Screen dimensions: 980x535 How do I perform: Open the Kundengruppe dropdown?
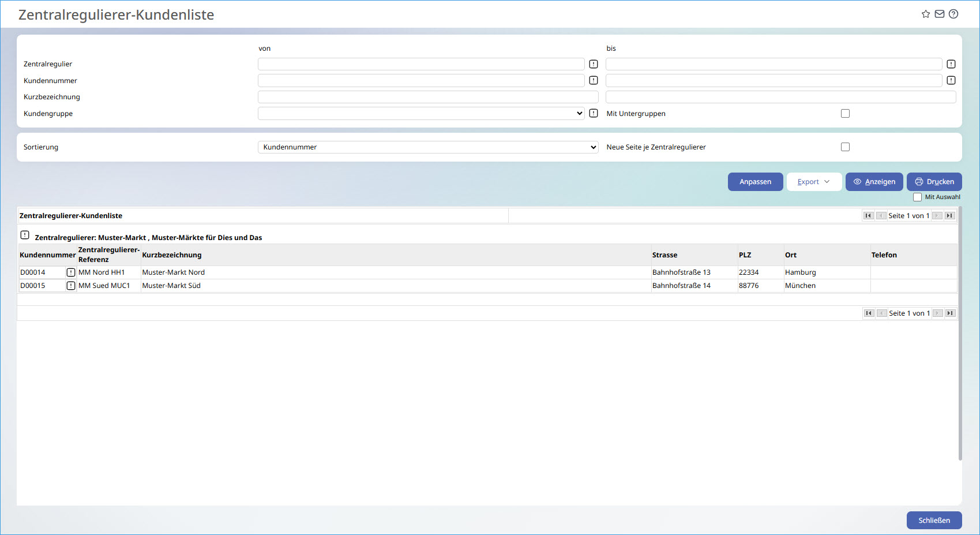click(421, 114)
